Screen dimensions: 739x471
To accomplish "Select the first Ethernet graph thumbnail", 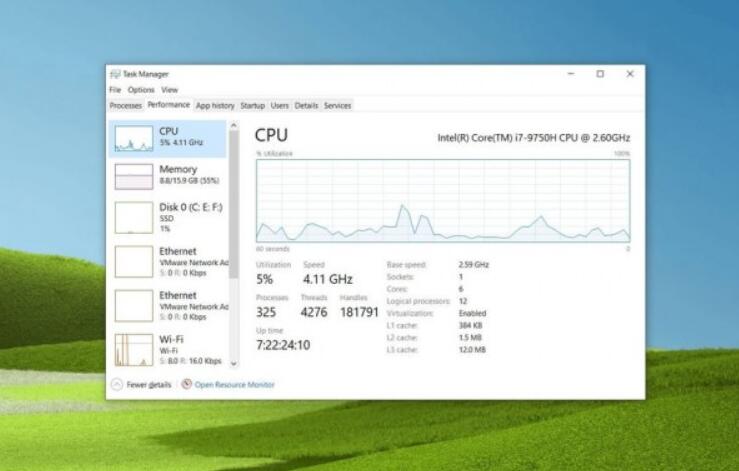I will (x=134, y=262).
